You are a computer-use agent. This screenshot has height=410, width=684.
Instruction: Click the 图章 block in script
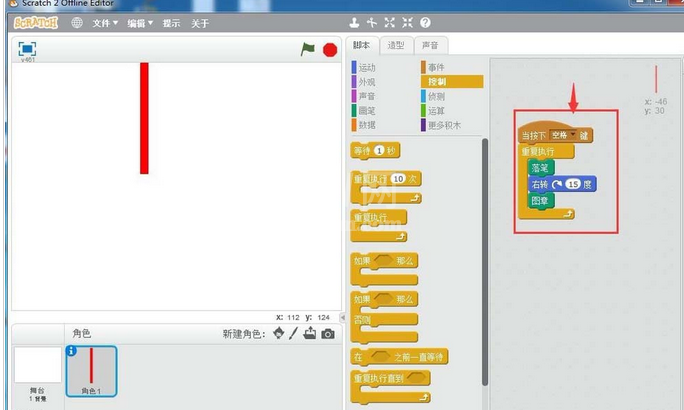[540, 201]
